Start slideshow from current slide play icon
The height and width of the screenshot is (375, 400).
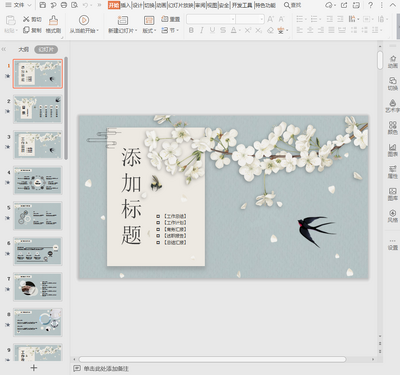[84, 20]
